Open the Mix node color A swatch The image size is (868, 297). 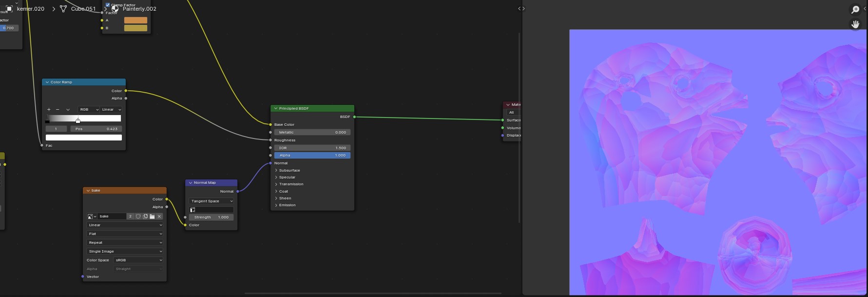pos(135,20)
